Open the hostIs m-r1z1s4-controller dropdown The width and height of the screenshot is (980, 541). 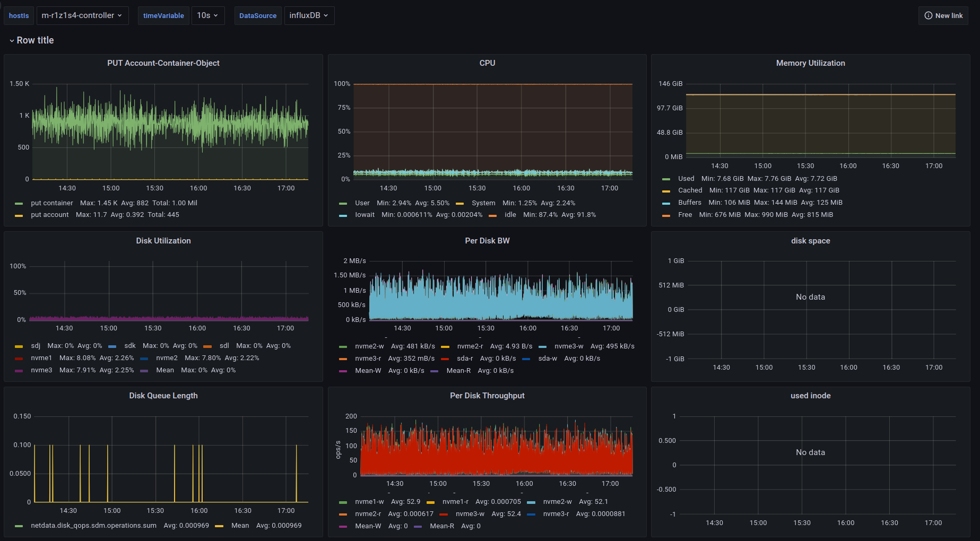point(82,16)
